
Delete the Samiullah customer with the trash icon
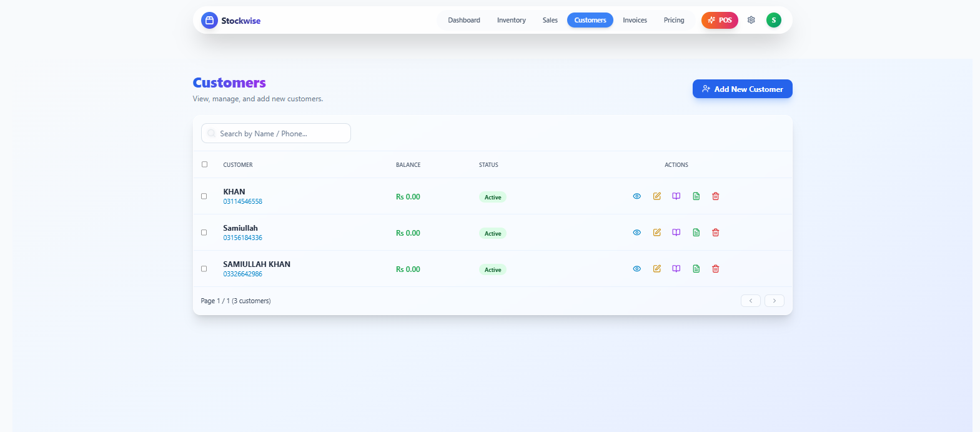716,233
